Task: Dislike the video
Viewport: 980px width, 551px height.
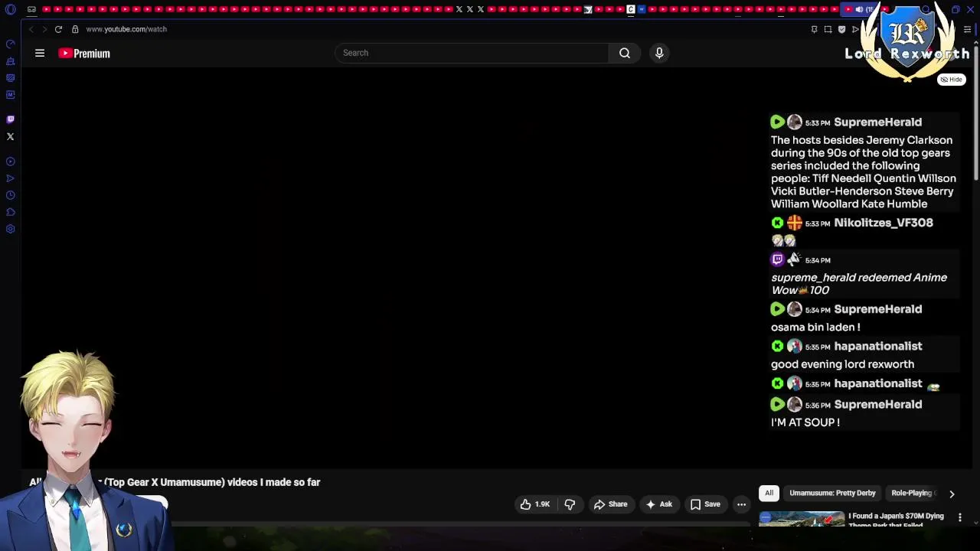Action: [x=570, y=504]
